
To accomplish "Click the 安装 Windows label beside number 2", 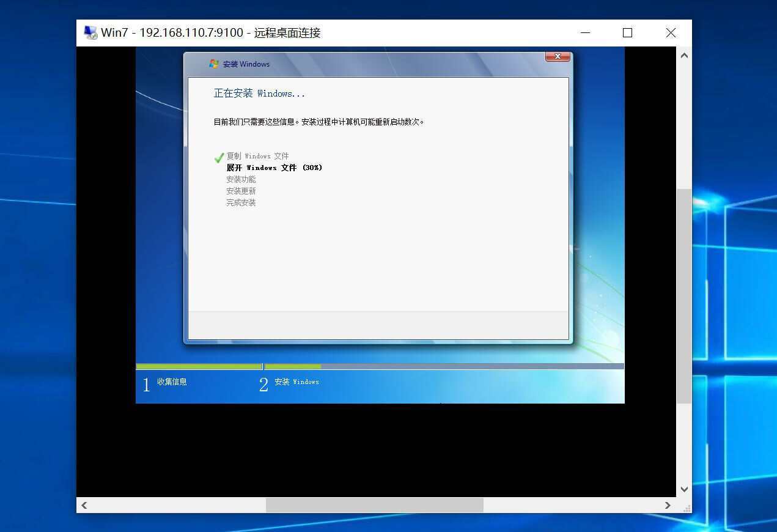I will click(296, 382).
